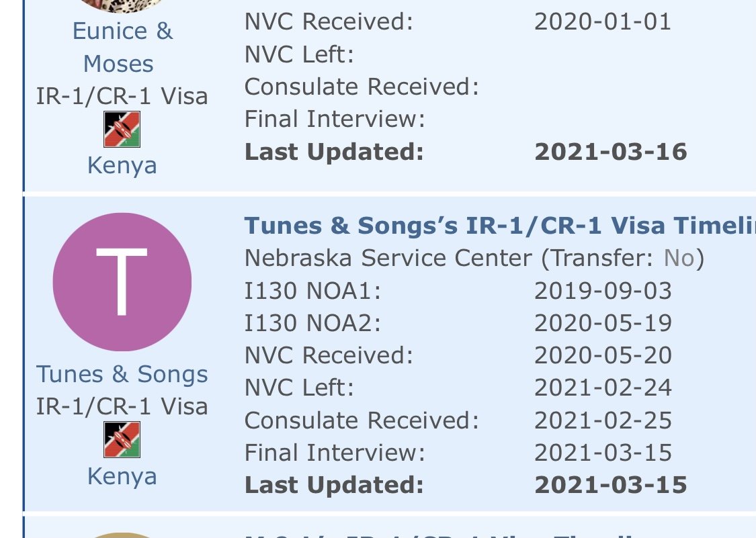Click the Kenya link below Eunice & Moses
Viewport: 756px width, 538px height.
(x=122, y=165)
